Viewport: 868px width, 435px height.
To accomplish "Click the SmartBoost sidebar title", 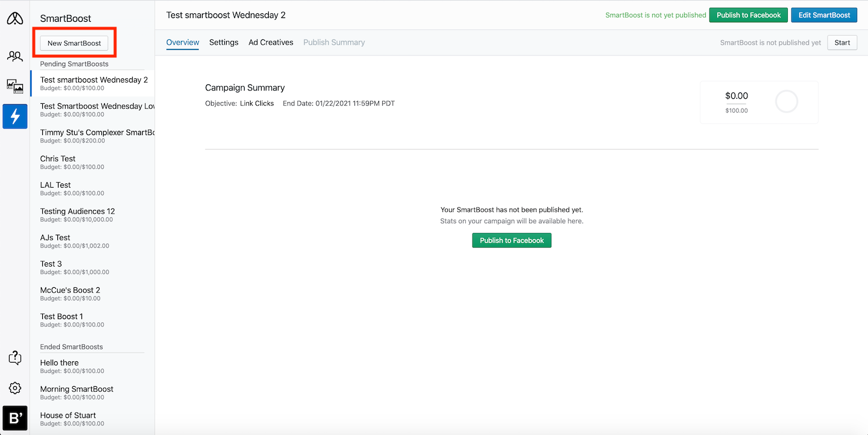I will pyautogui.click(x=66, y=19).
